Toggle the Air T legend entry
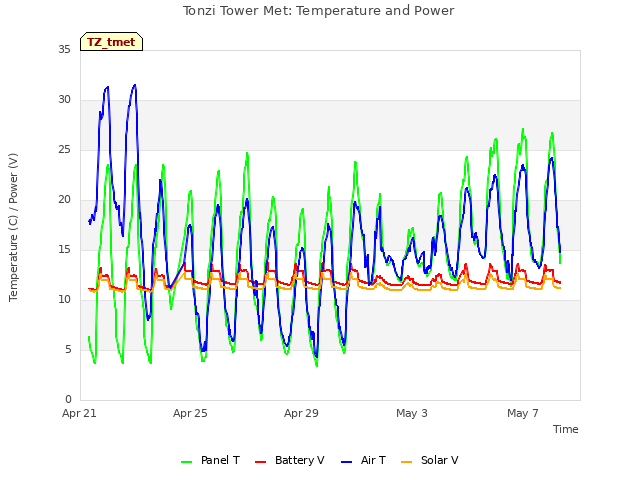This screenshot has height=480, width=640. coord(363,460)
